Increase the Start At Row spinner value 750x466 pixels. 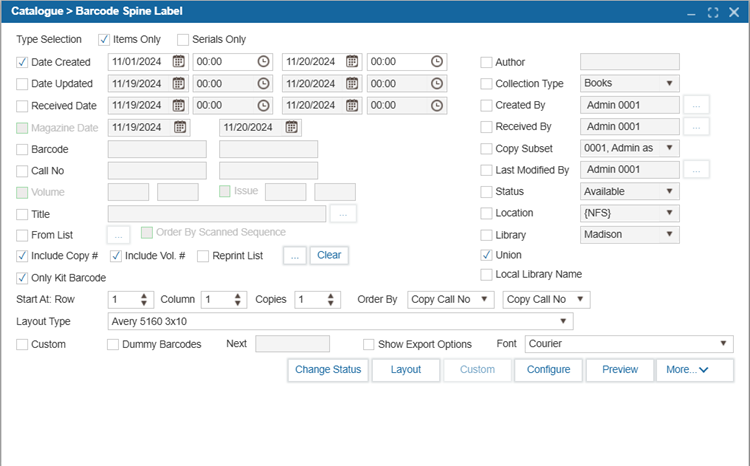pos(144,296)
